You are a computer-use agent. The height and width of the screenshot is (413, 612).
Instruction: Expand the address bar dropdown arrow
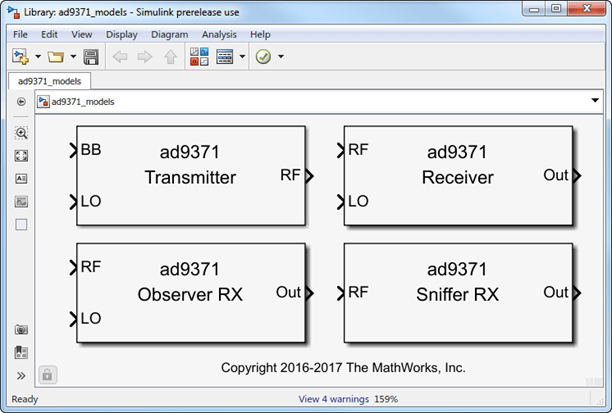click(595, 101)
